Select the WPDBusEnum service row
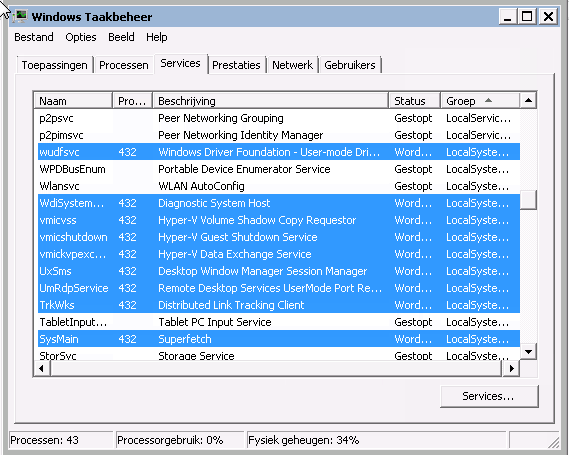This screenshot has width=569, height=455. point(278,169)
